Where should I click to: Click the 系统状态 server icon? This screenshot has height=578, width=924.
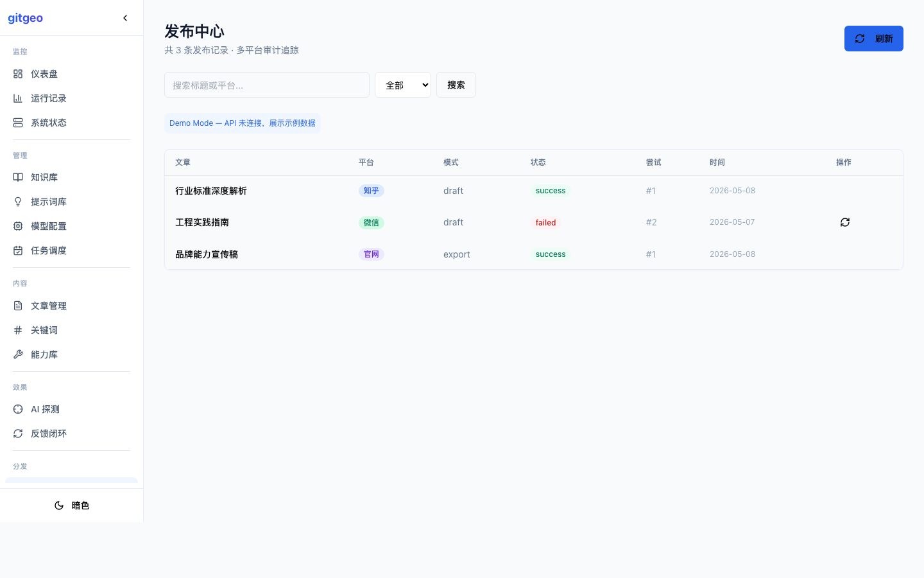point(18,123)
